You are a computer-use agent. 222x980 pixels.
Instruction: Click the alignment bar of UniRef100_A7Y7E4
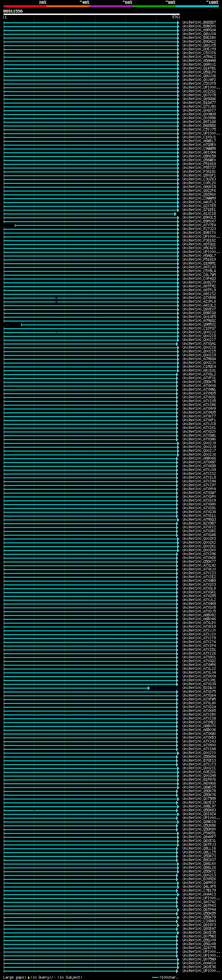click(97, 225)
